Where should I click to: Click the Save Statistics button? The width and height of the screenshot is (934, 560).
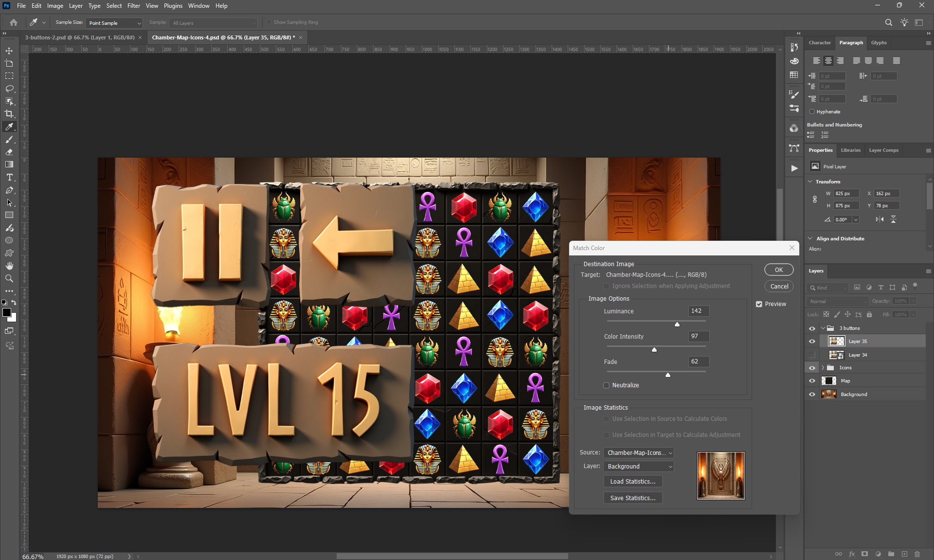coord(632,498)
